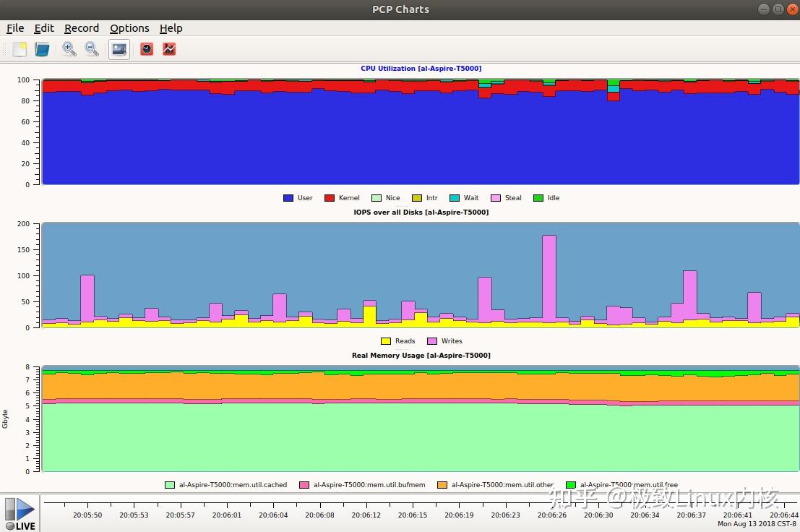This screenshot has width=800, height=532.
Task: Select the User color swatch in CPU legend
Action: tap(288, 197)
